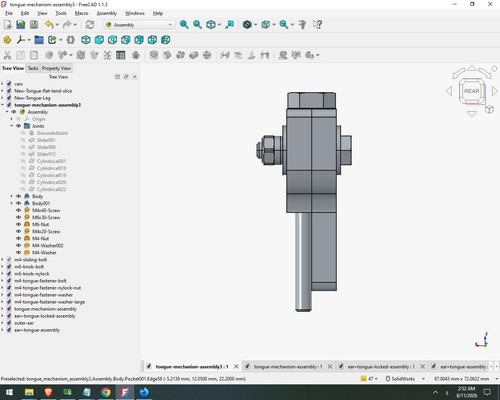
Task: Rotate view with navigation cube left arrow
Action: (449, 91)
